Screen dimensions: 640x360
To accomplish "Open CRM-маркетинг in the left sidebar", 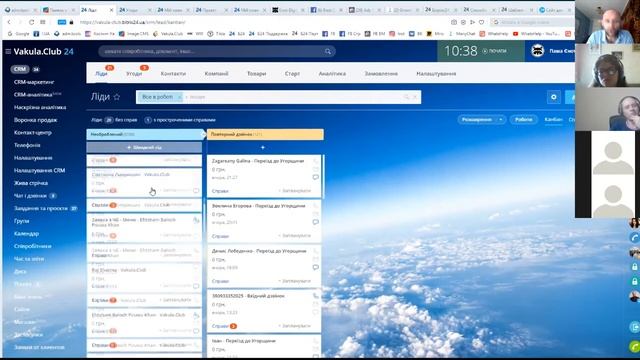I will tap(34, 82).
